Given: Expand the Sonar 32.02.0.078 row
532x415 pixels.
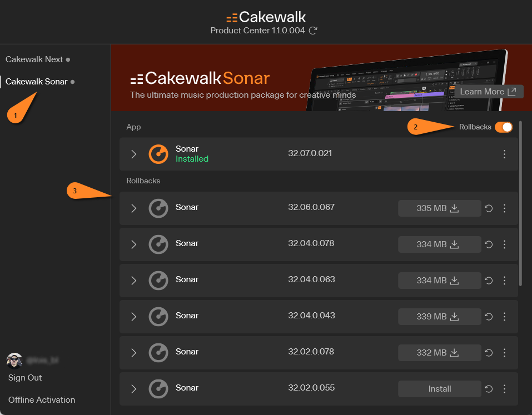Looking at the screenshot, I should click(x=133, y=353).
